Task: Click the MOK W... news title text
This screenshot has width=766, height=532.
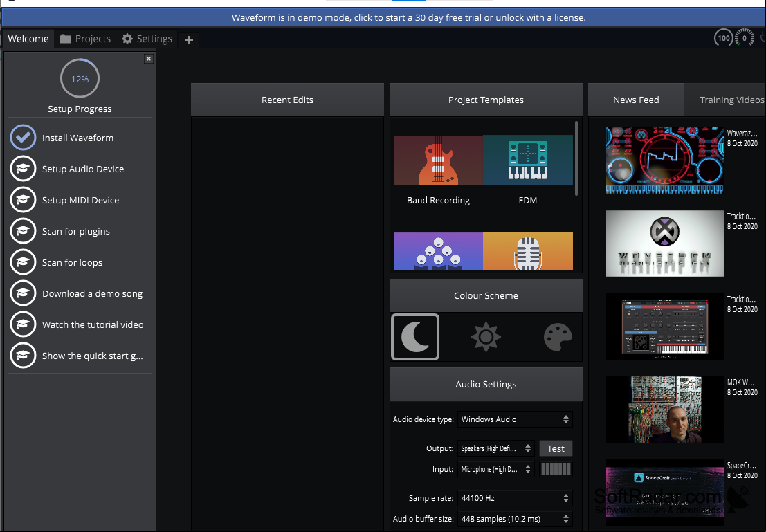Action: [x=740, y=383]
